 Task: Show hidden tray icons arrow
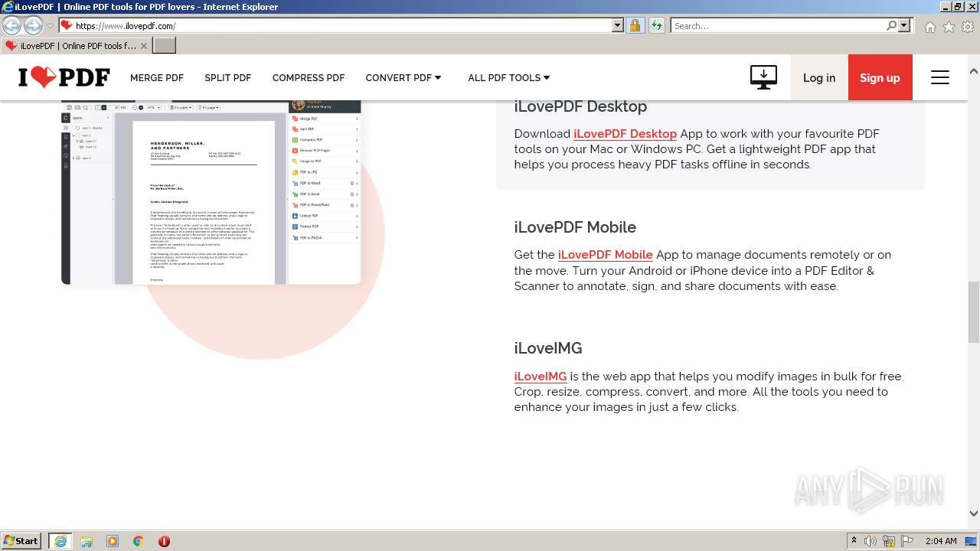[x=854, y=541]
